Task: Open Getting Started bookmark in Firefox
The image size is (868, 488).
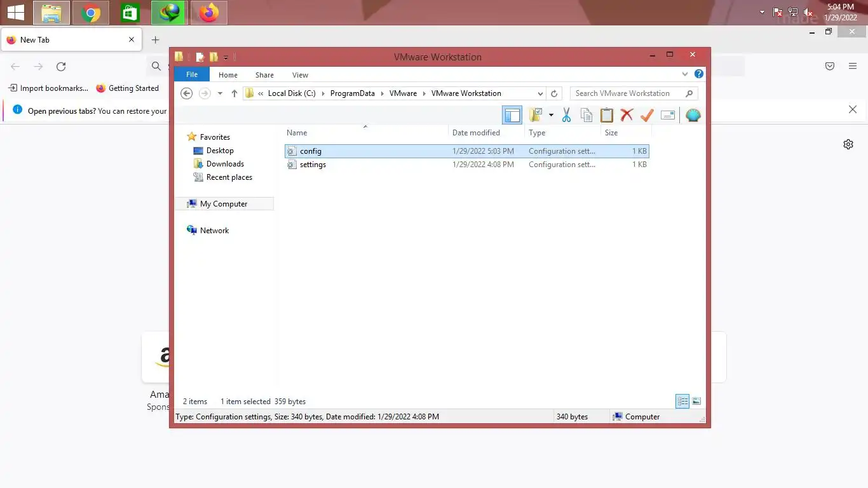Action: tap(127, 88)
